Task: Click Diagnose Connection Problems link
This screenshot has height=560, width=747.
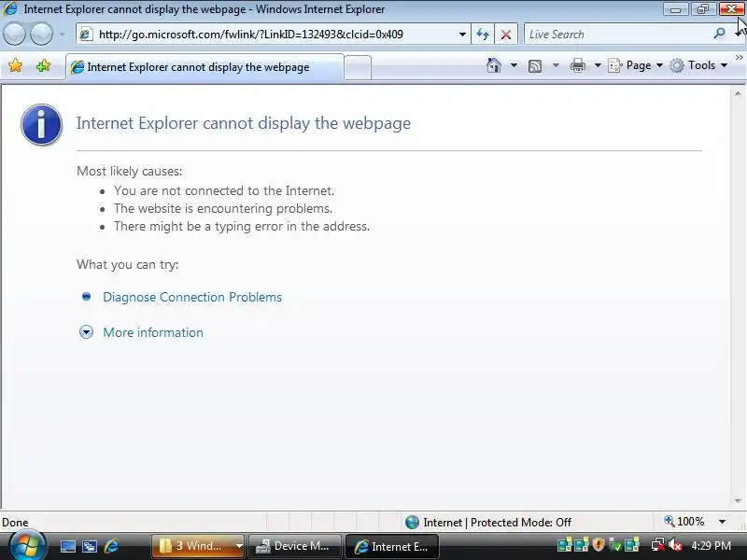Action: (x=192, y=297)
